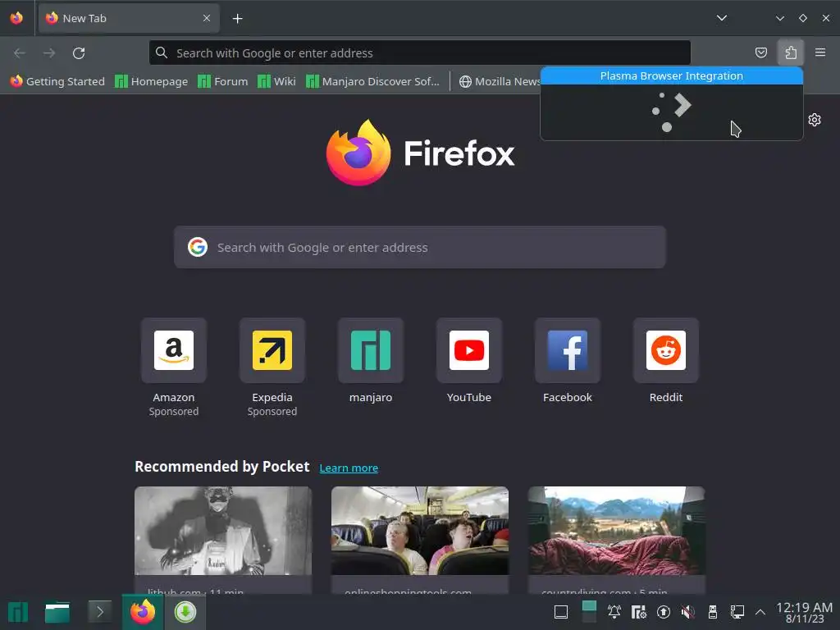This screenshot has width=840, height=630.
Task: Open the airplane passengers Pocket article thumbnail
Action: 419,531
